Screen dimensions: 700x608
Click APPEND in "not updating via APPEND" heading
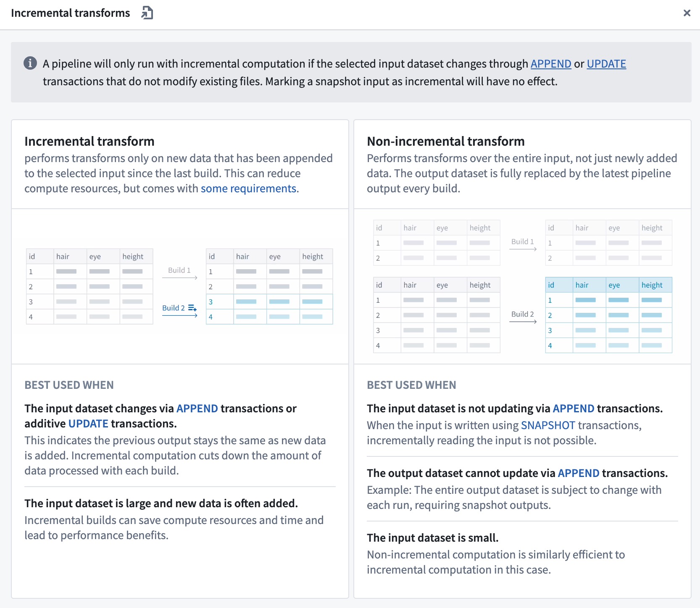coord(573,409)
